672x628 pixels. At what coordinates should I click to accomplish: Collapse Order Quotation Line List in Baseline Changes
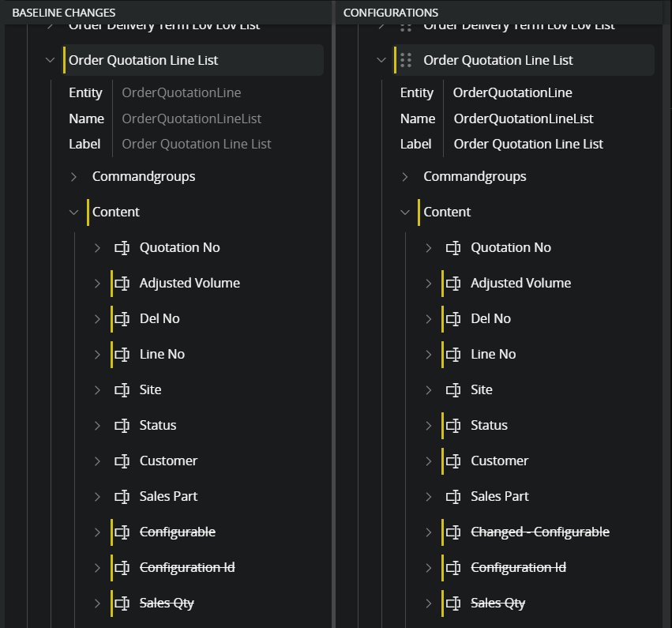51,61
